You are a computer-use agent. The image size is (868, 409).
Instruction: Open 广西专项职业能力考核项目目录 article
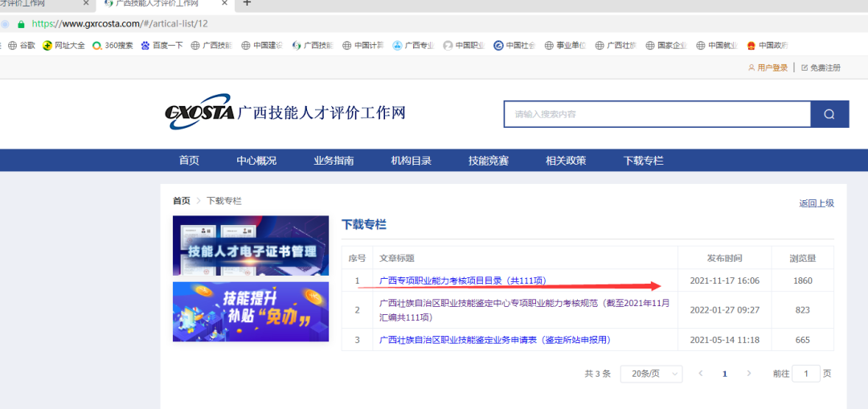(x=462, y=280)
